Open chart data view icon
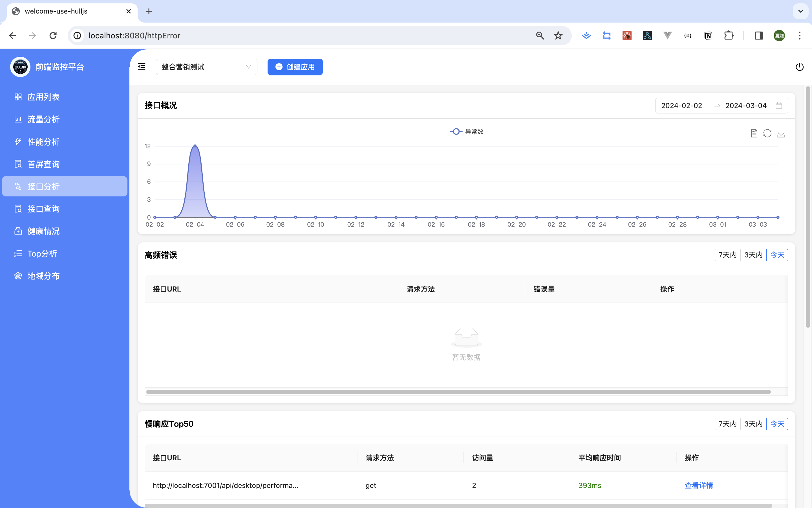The height and width of the screenshot is (508, 812). point(754,133)
